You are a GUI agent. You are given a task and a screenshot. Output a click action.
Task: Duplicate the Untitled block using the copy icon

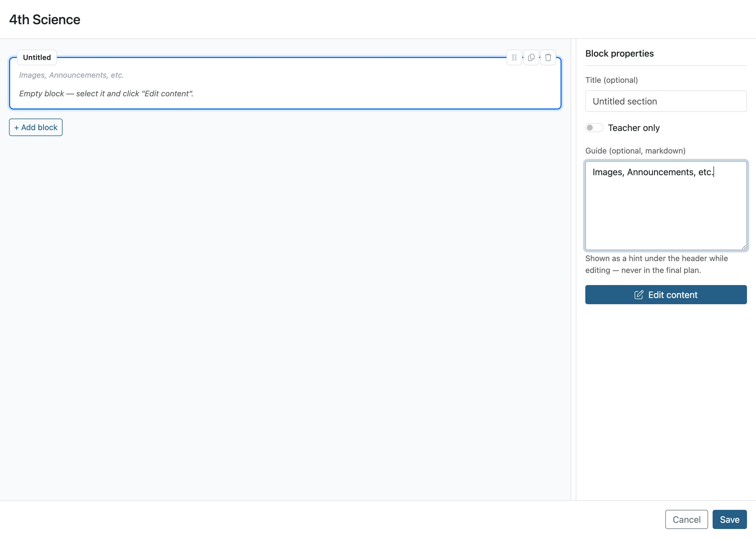coord(531,58)
